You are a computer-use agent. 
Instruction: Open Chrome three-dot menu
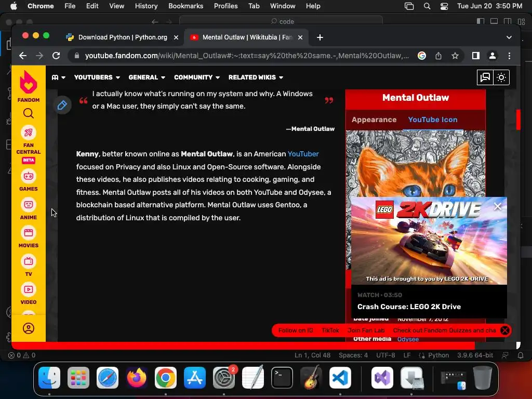coord(509,56)
